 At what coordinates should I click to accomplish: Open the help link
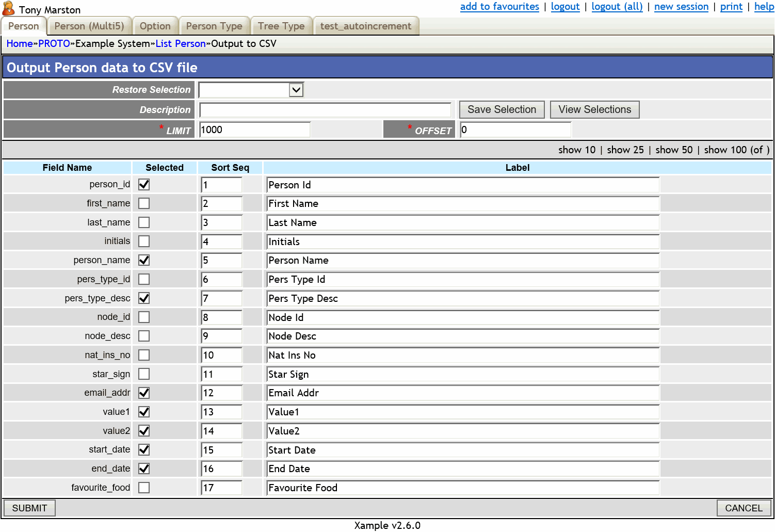click(764, 7)
